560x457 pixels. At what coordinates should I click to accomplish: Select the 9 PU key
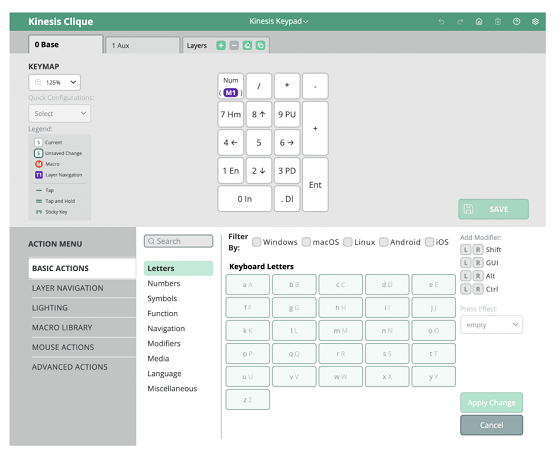coord(287,114)
